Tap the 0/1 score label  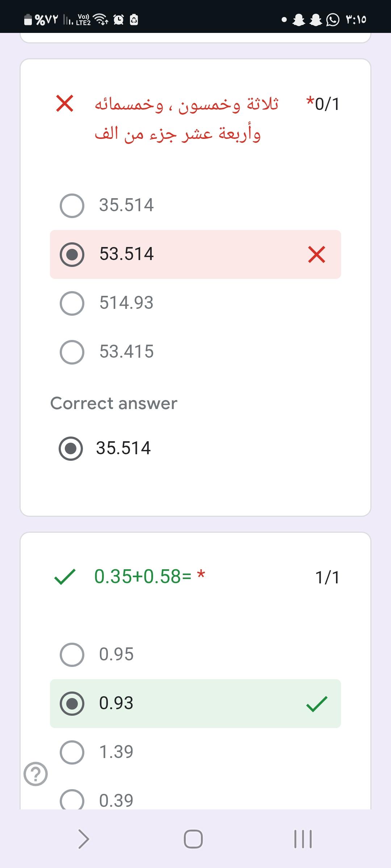click(x=323, y=104)
